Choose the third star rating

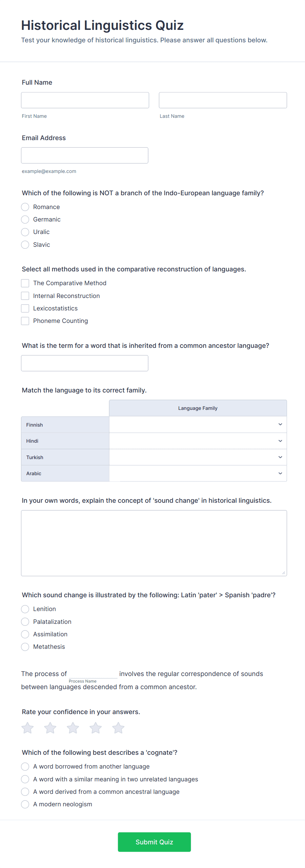coord(73,728)
